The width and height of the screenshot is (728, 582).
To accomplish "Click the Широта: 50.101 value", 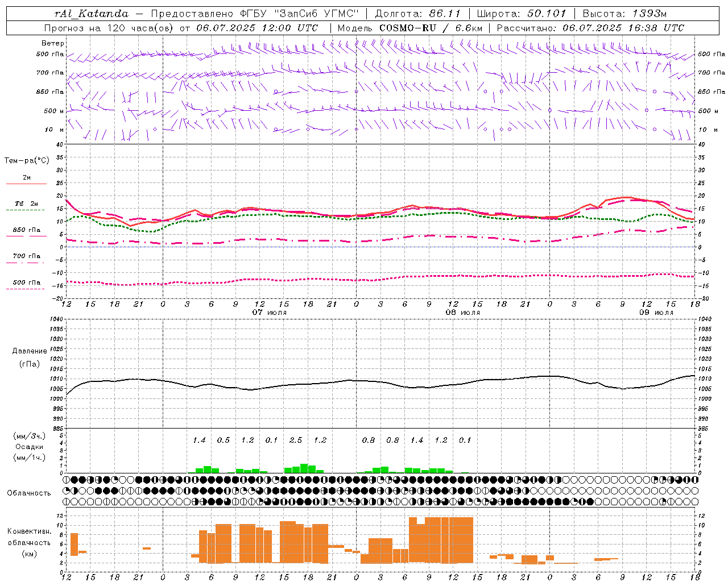I will (x=522, y=14).
